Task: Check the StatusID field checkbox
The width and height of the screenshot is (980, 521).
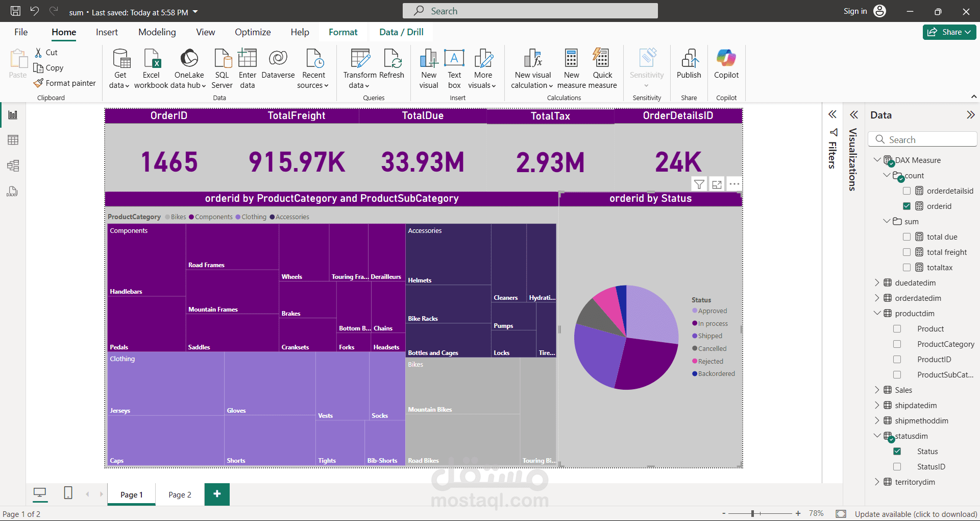Action: click(x=897, y=467)
